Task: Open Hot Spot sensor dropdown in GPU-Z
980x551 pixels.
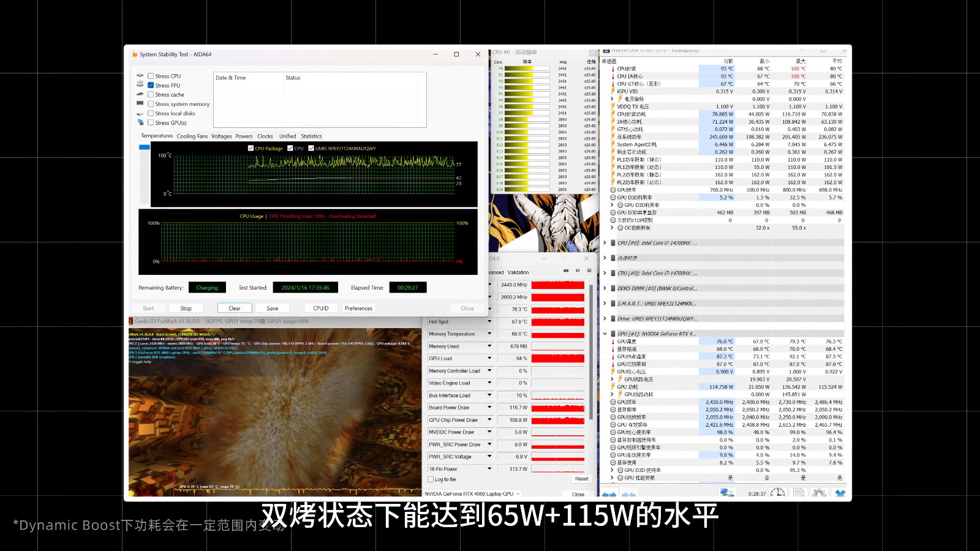Action: (x=489, y=321)
